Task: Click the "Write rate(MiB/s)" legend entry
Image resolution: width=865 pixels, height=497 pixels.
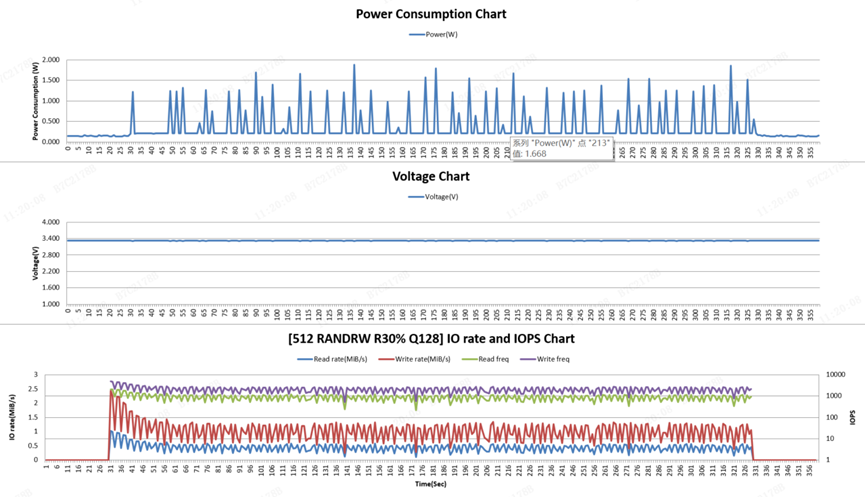Action: [x=415, y=359]
